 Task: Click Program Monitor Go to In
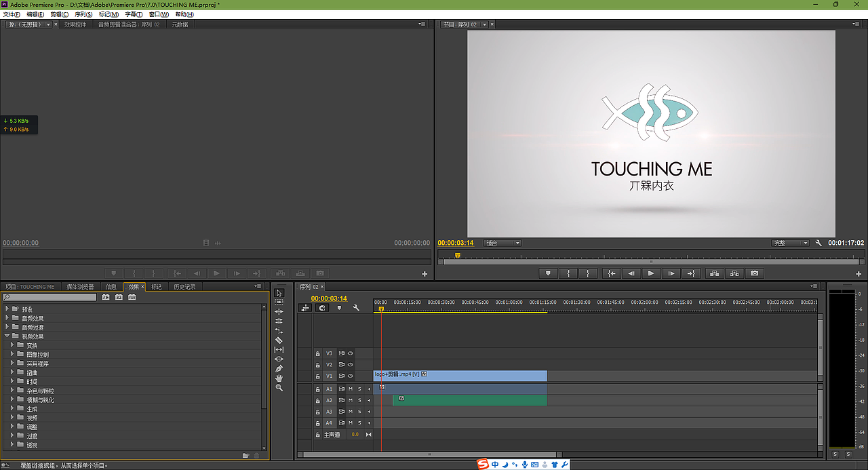tap(612, 273)
